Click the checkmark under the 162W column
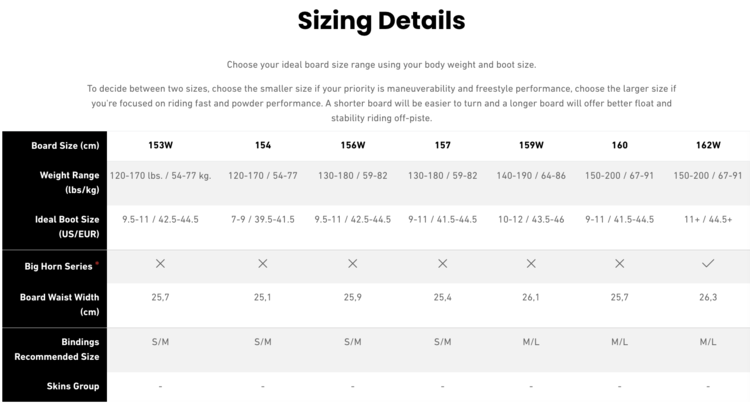750x405 pixels. (x=708, y=264)
